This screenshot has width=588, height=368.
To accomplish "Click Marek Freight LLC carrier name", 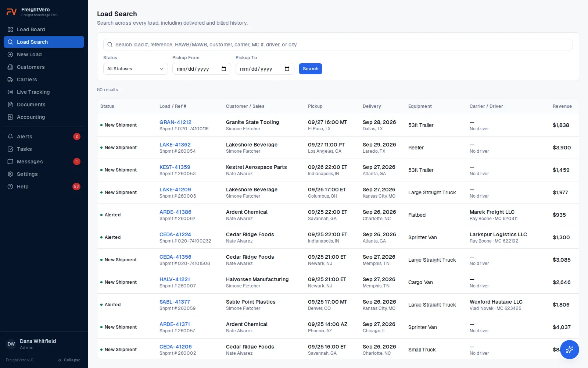I will pos(492,212).
